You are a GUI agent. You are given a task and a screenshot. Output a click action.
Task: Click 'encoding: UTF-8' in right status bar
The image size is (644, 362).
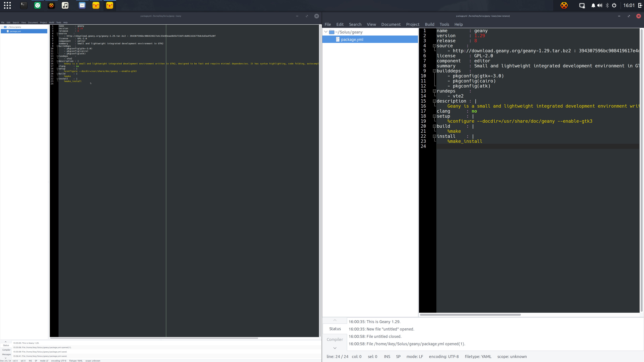tap(444, 356)
